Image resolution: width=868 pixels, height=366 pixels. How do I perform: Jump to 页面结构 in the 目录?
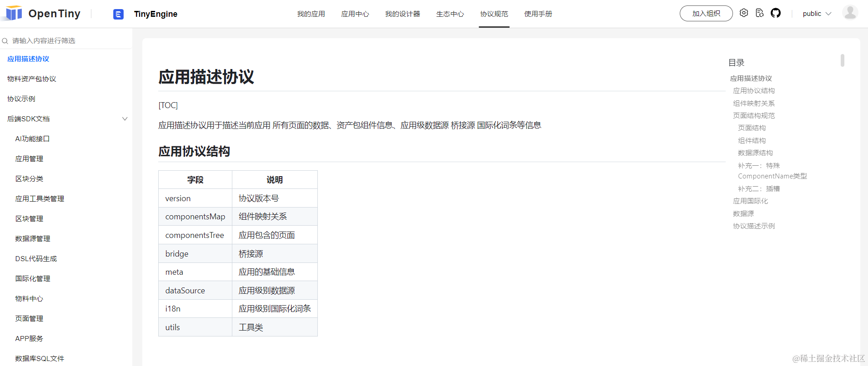click(x=752, y=128)
